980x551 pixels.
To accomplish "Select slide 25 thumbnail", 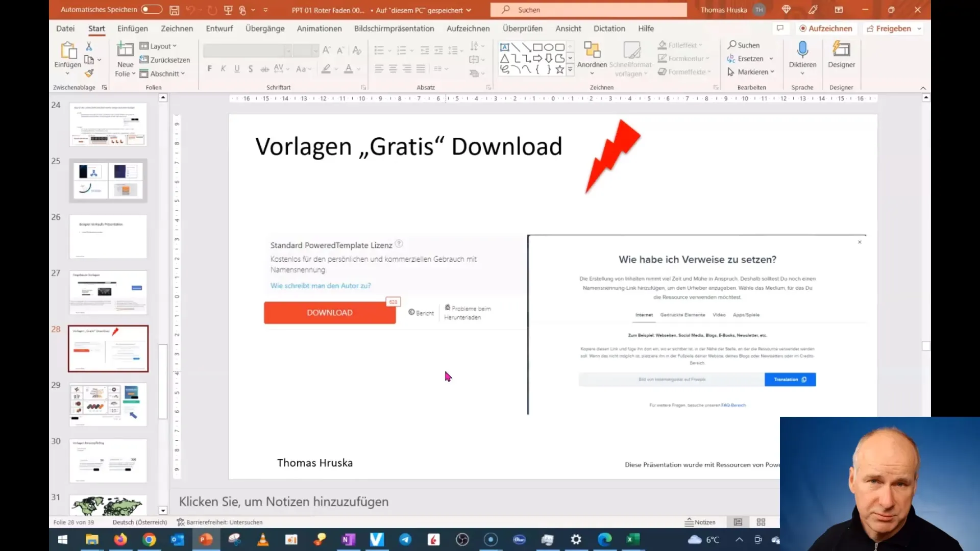I will pos(108,181).
